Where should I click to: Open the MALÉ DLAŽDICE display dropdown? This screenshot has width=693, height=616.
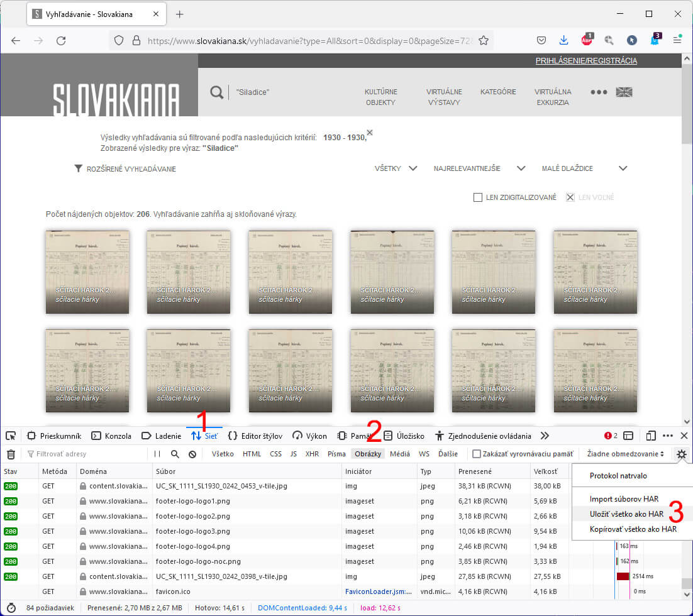(584, 168)
